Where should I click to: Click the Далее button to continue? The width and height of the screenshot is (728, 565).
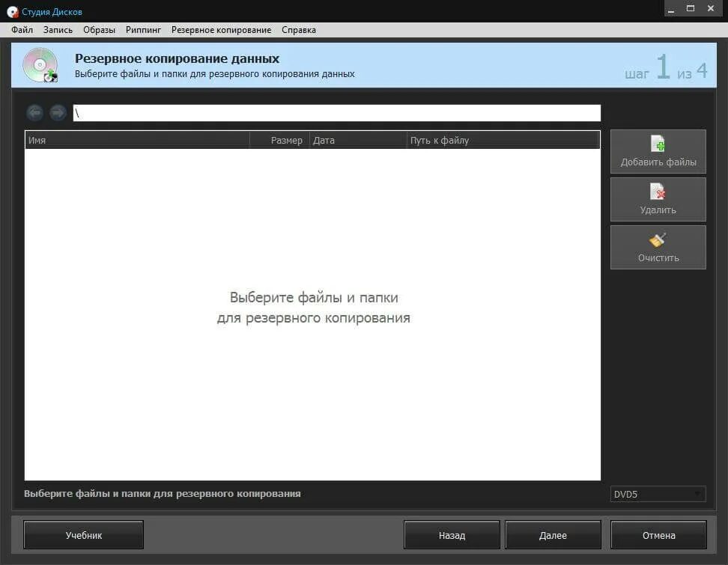[553, 534]
